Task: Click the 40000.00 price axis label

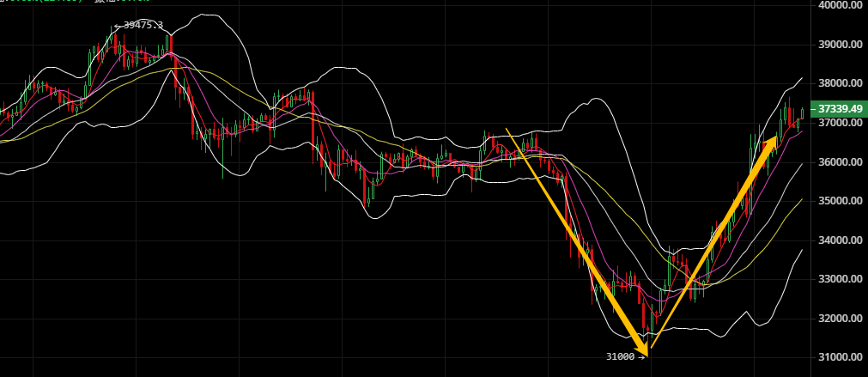Action: point(838,5)
